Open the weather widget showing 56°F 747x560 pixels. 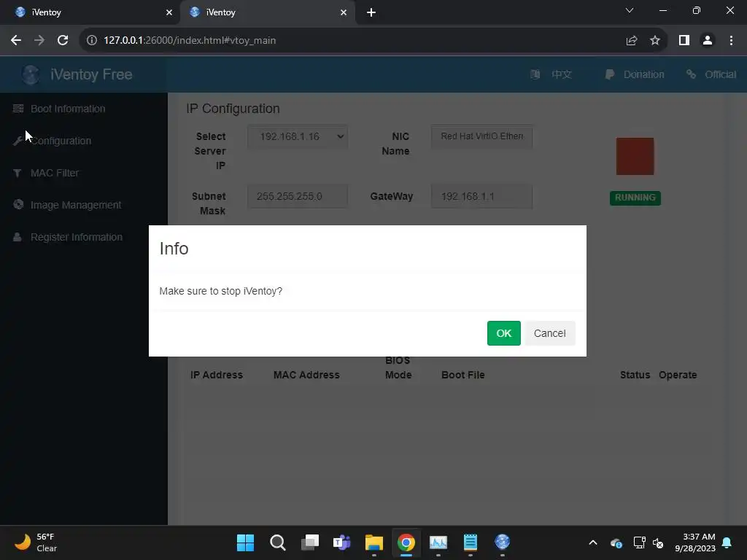36,542
